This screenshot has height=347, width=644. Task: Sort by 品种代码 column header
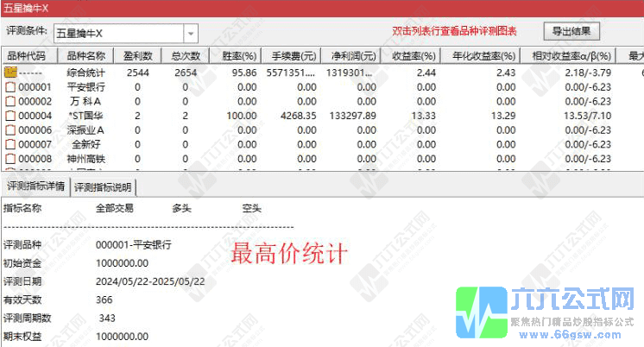point(29,55)
